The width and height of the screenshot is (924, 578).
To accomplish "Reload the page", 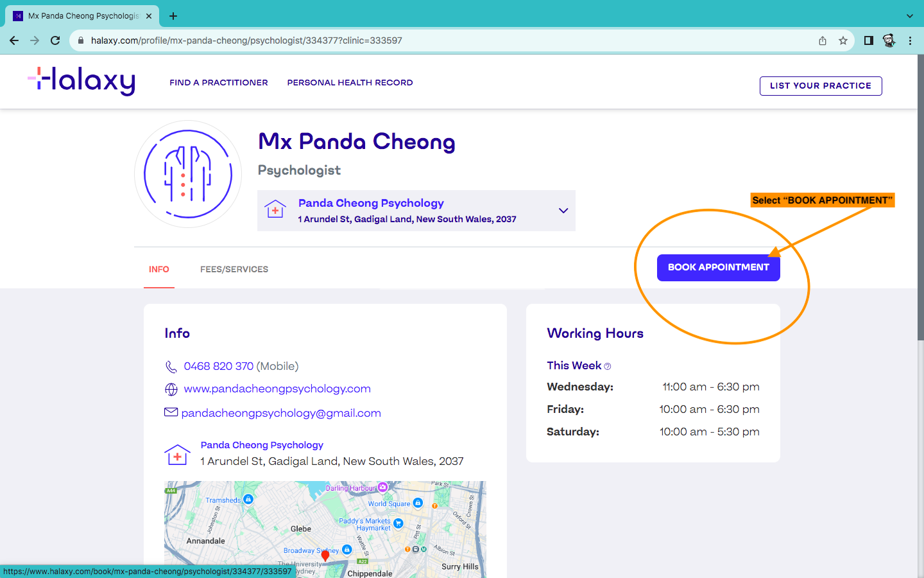I will 55,40.
